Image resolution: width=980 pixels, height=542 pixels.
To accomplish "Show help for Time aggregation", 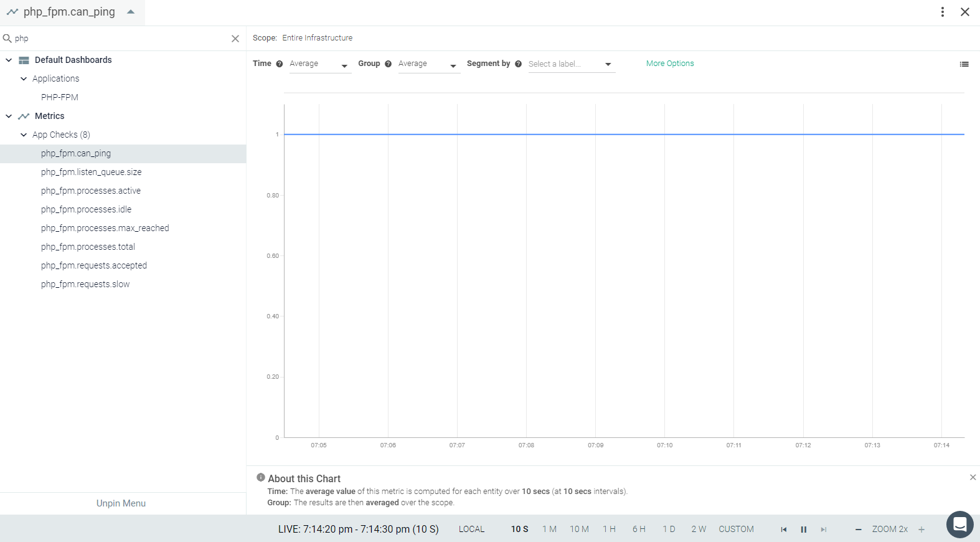I will pos(280,64).
